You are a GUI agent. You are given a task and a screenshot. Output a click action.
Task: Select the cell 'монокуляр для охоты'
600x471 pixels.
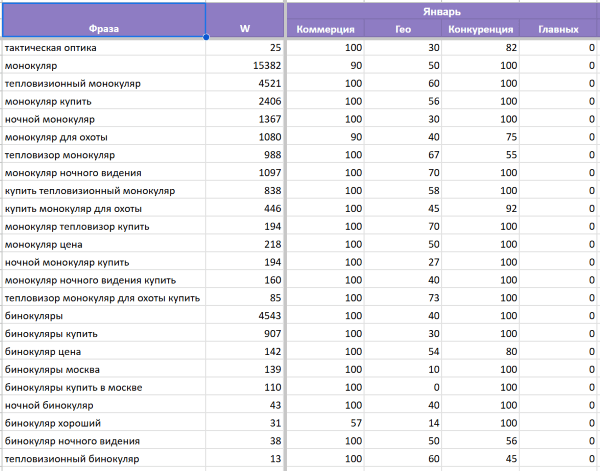click(104, 137)
